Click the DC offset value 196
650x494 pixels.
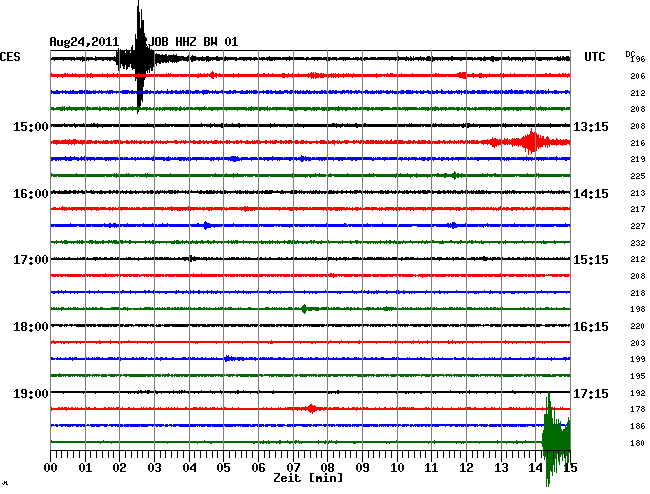coord(638,59)
